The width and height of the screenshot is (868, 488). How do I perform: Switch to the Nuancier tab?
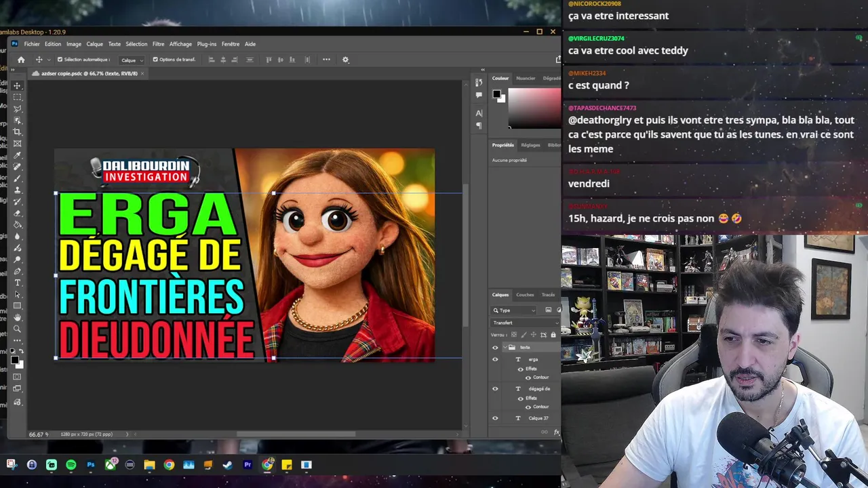[526, 78]
